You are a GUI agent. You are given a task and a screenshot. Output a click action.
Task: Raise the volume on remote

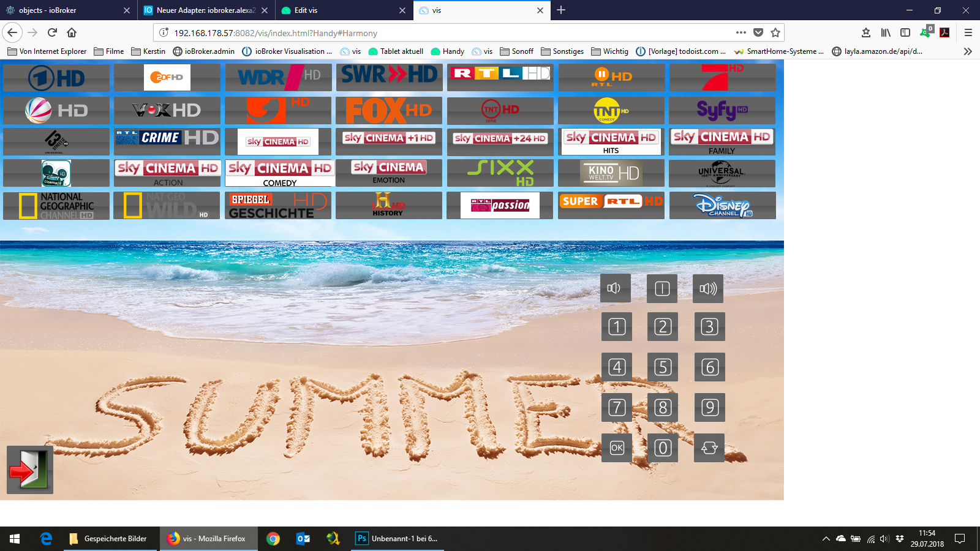pos(708,288)
